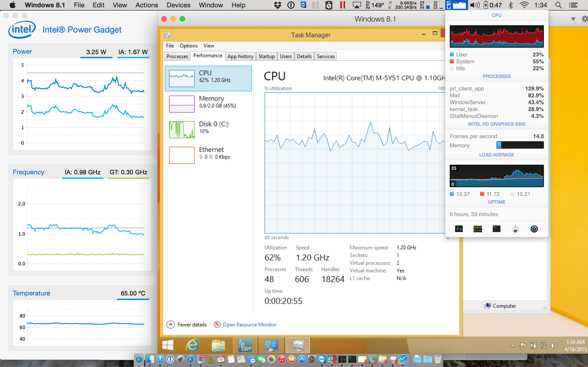
Task: Open the Devices menu in menu bar
Action: pos(178,5)
